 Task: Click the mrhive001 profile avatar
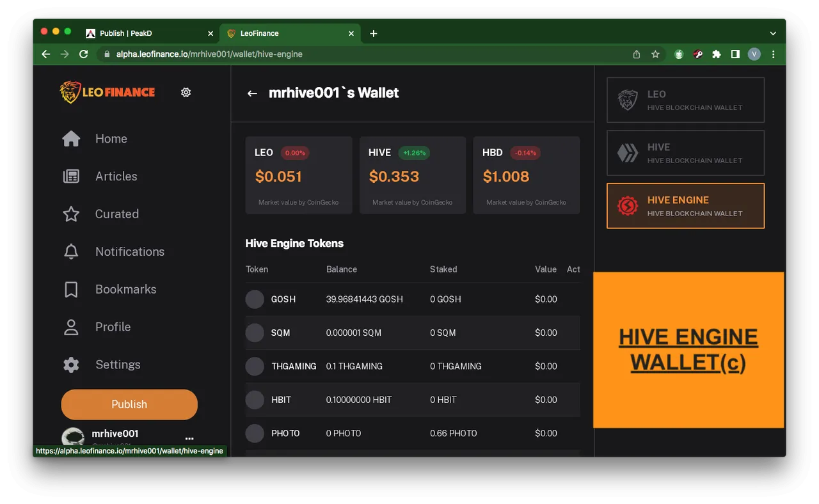73,437
